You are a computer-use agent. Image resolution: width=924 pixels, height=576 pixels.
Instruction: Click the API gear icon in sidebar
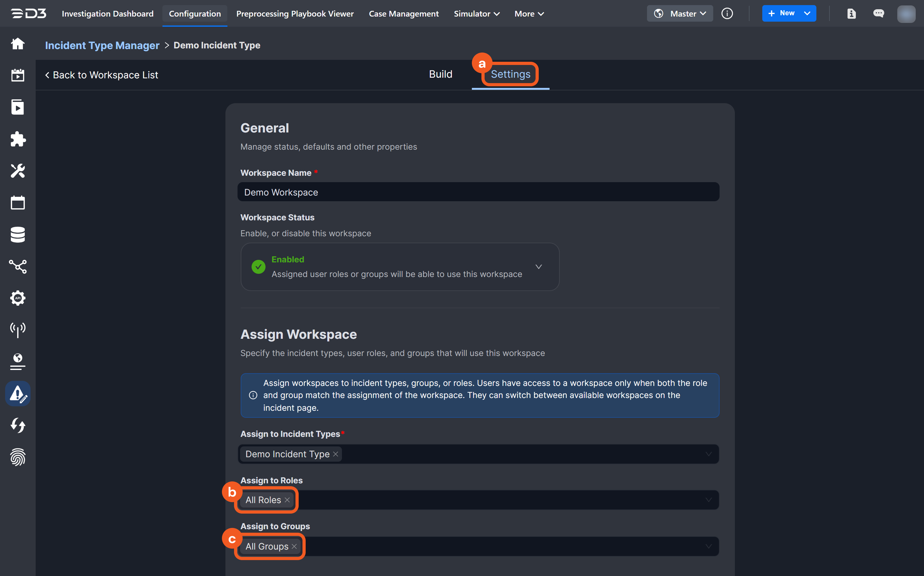click(18, 298)
